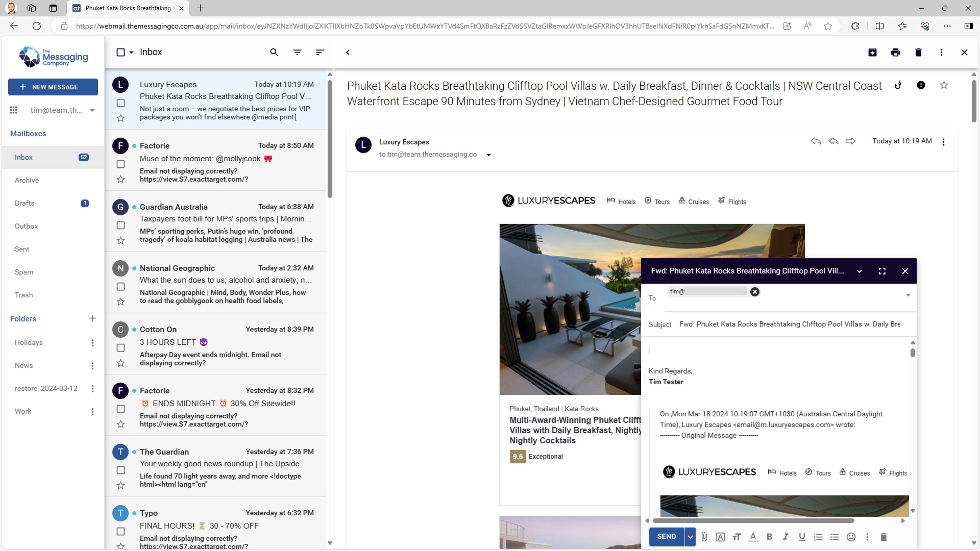
Task: Insert a numbered list in compose
Action: pos(818,537)
